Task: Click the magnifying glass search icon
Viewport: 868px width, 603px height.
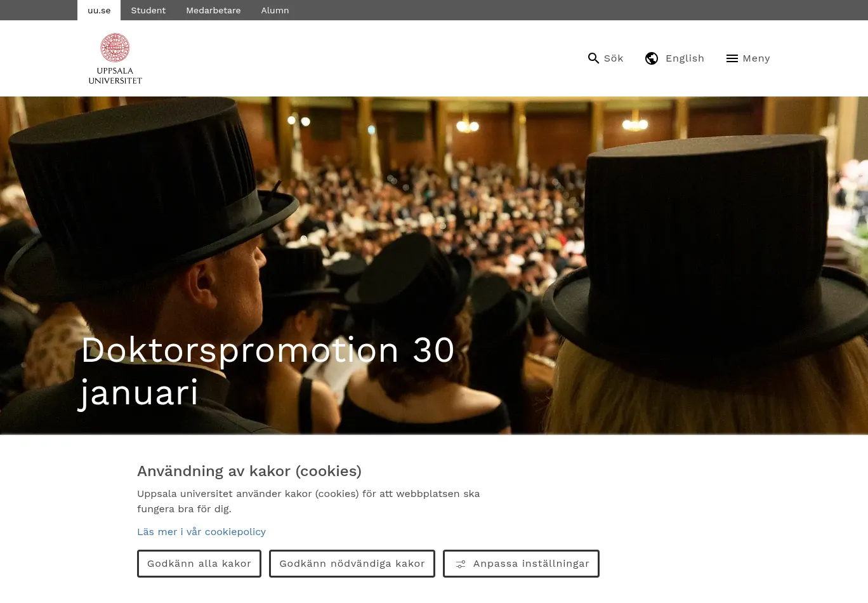Action: point(593,58)
